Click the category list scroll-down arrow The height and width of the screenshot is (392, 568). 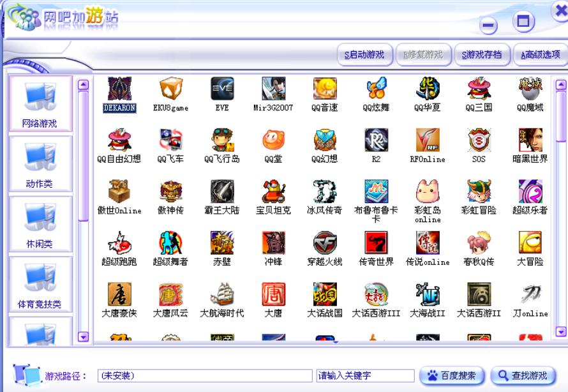(84, 337)
